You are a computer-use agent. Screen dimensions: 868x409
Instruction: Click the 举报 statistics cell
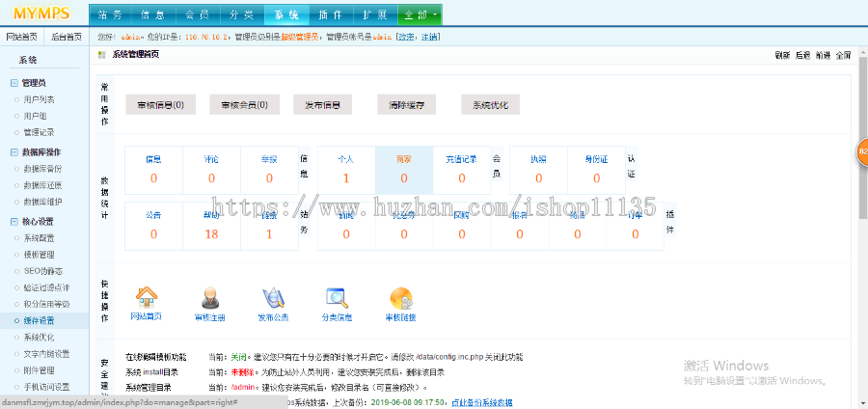(269, 170)
